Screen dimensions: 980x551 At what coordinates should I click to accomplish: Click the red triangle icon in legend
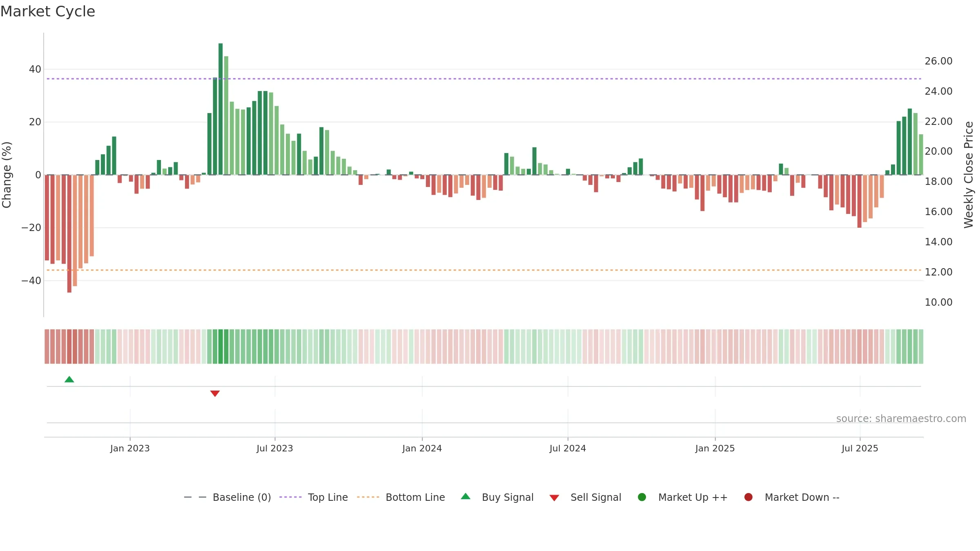click(554, 498)
